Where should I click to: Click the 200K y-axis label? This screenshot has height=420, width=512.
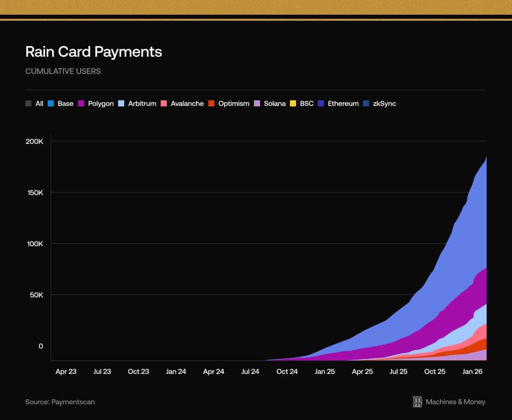34,141
